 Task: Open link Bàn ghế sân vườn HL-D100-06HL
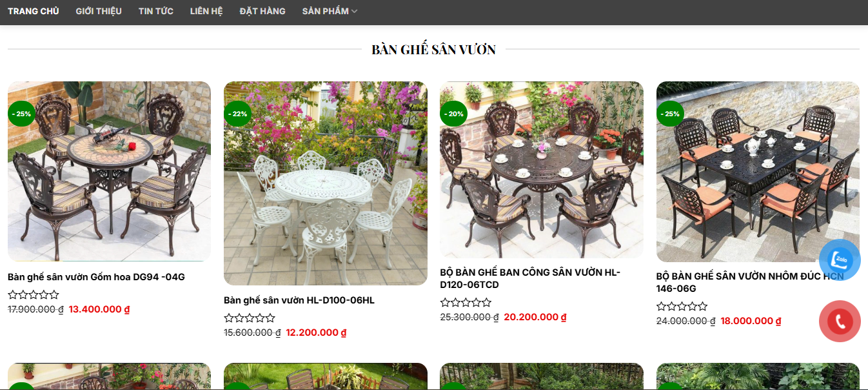299,300
